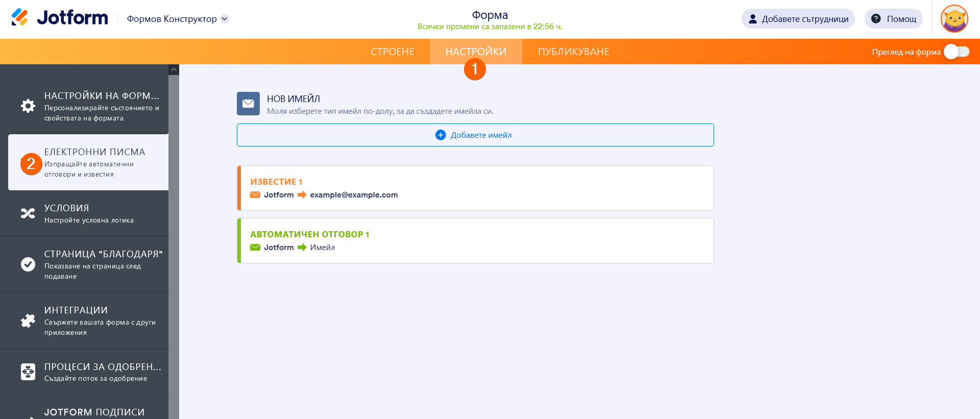980x419 pixels.
Task: Click Добавете имейл button
Action: click(x=475, y=135)
